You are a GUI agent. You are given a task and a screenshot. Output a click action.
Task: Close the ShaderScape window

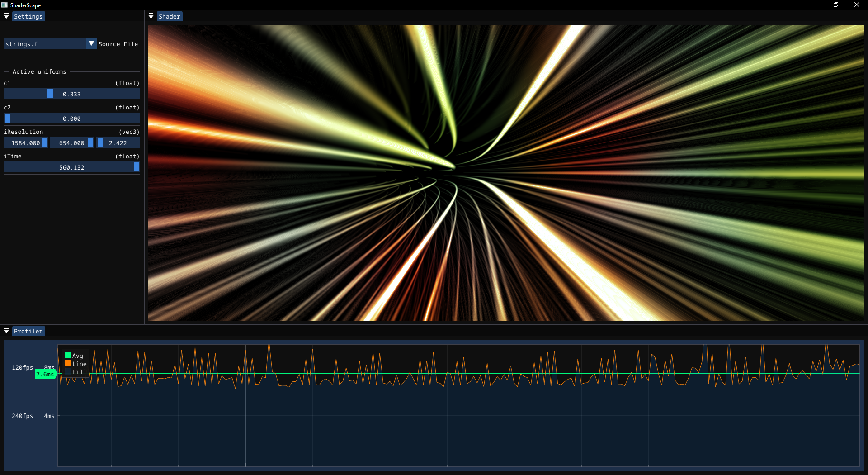pos(857,5)
